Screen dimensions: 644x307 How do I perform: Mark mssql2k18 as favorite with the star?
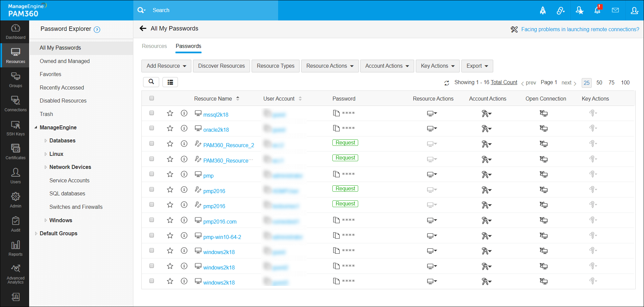coord(170,113)
